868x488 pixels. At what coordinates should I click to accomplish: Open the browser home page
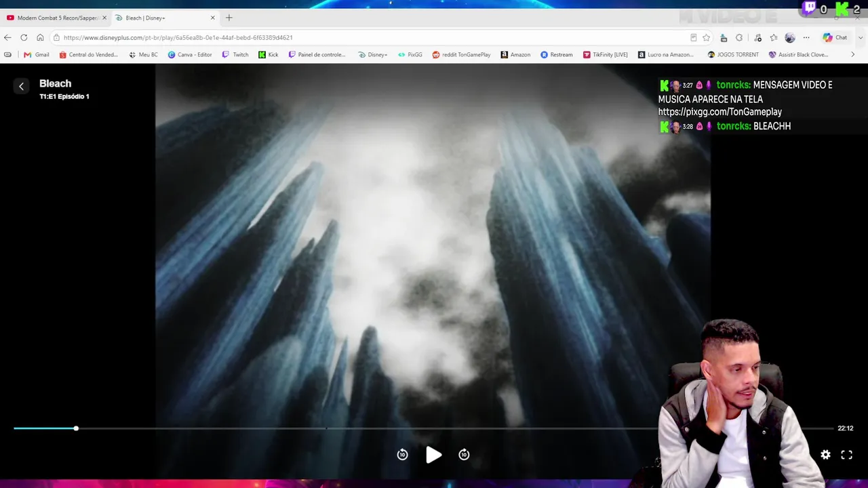(x=40, y=37)
